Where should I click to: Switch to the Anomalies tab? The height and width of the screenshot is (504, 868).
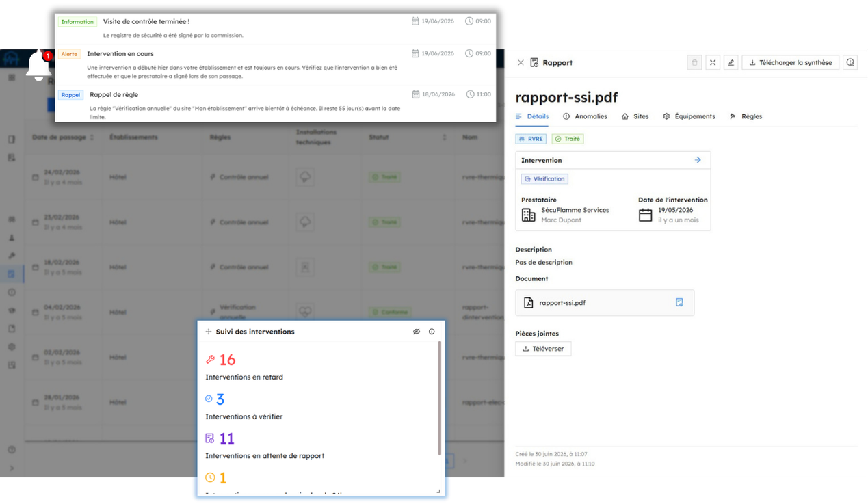pos(585,116)
